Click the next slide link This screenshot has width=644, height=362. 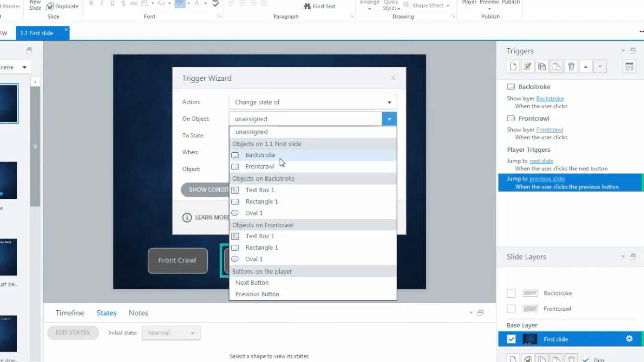[541, 161]
